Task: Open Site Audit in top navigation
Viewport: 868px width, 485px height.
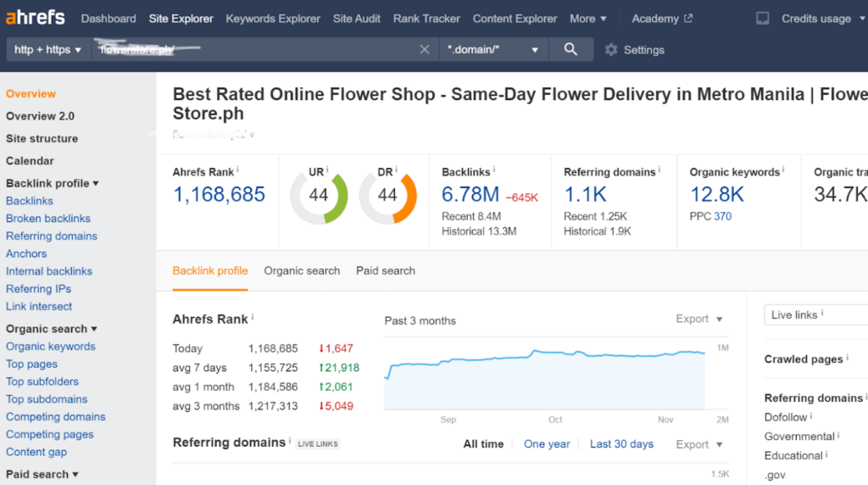Action: [x=357, y=19]
